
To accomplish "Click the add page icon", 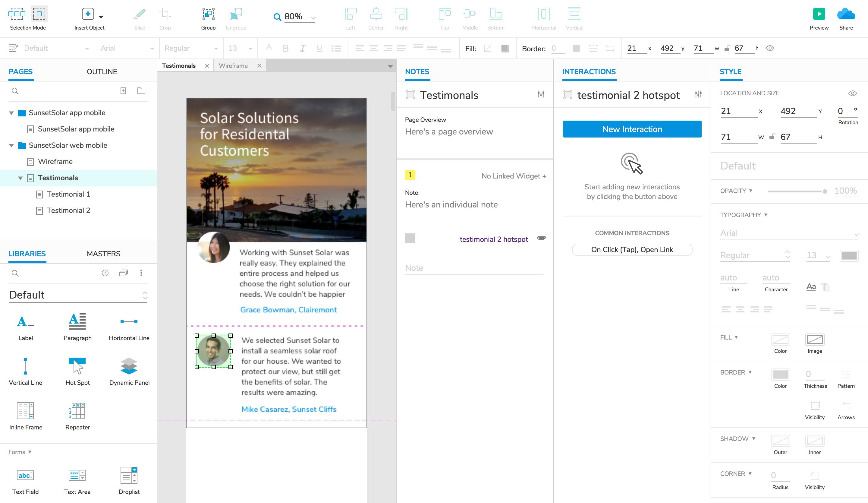I will [123, 91].
